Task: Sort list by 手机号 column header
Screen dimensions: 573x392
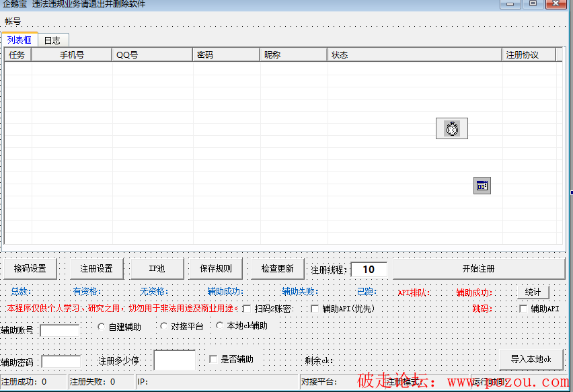Action: point(72,55)
